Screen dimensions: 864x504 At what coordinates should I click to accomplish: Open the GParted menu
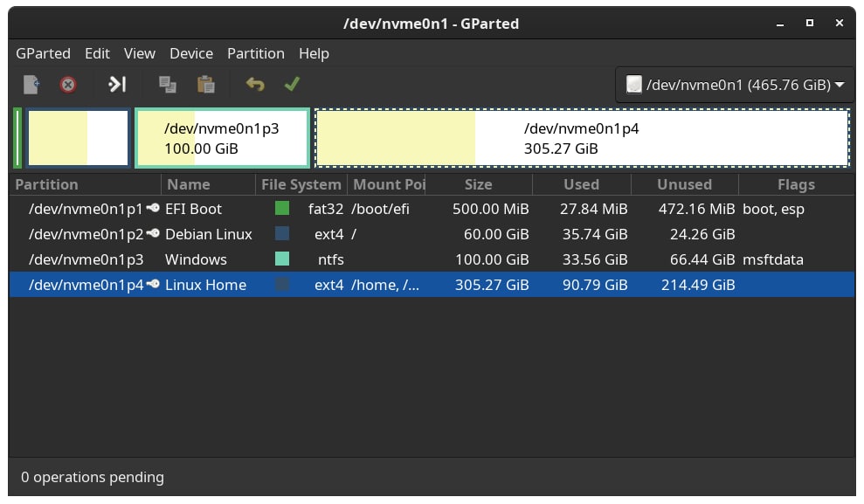coord(43,53)
